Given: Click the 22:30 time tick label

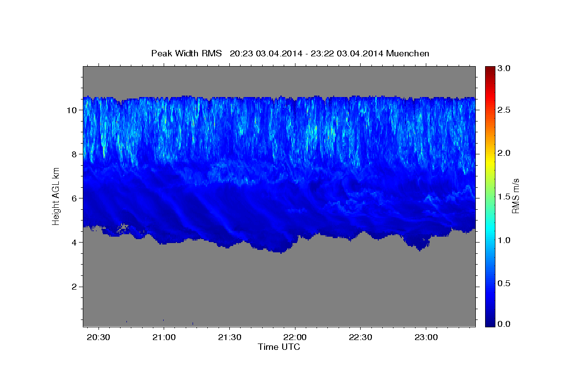Looking at the screenshot, I should coord(360,338).
